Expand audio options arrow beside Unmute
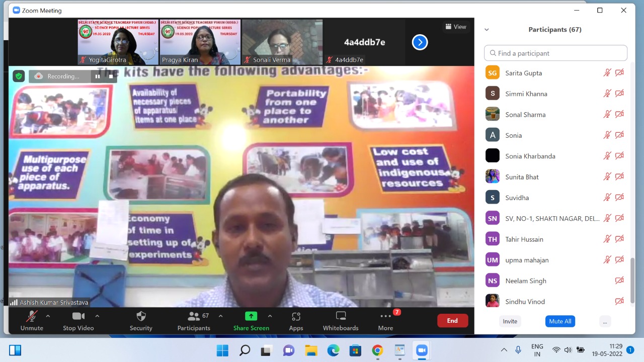Screen dimensions: 644x362 point(48,316)
